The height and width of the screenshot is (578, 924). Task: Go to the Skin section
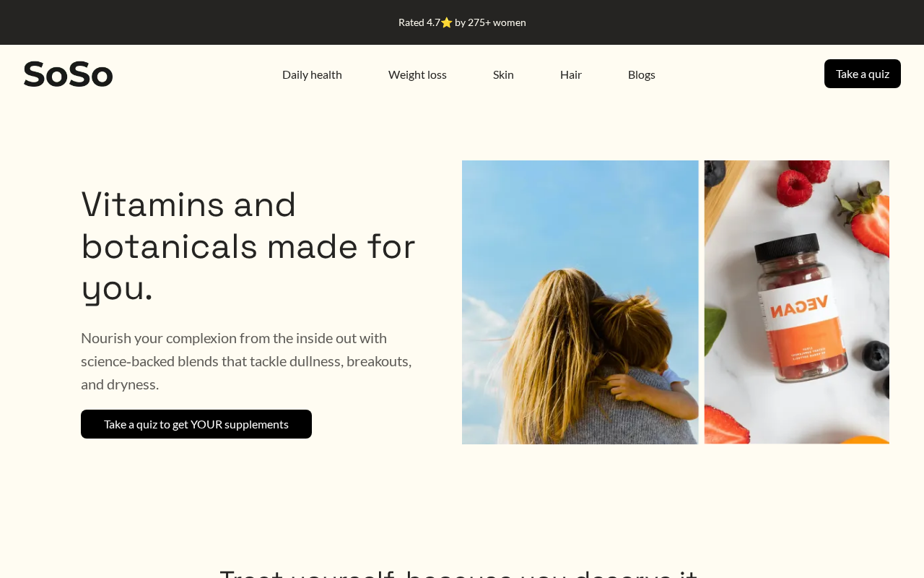[503, 74]
